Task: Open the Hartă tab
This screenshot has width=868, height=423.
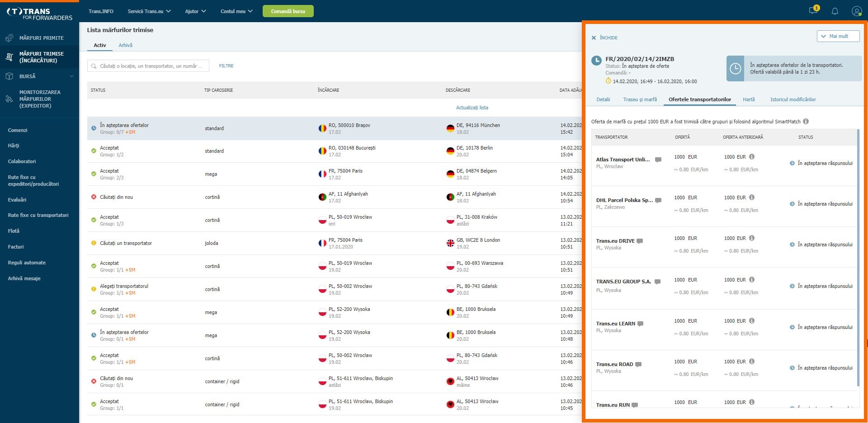Action: point(749,99)
